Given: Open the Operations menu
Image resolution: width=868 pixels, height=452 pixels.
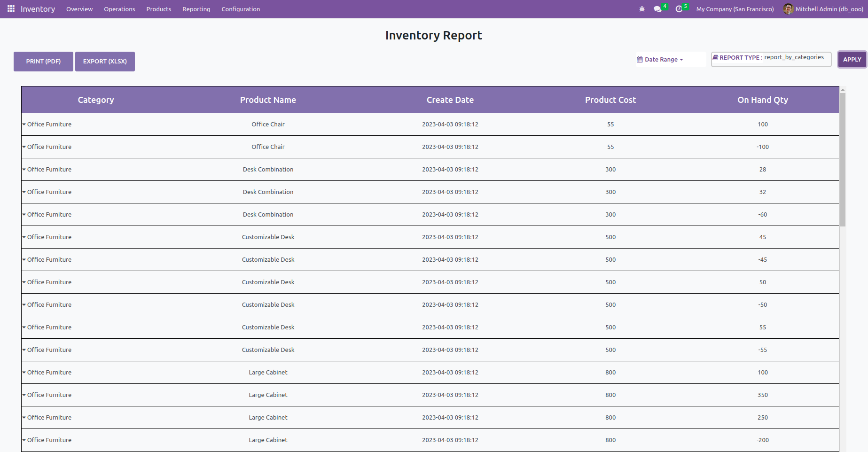Looking at the screenshot, I should tap(119, 9).
